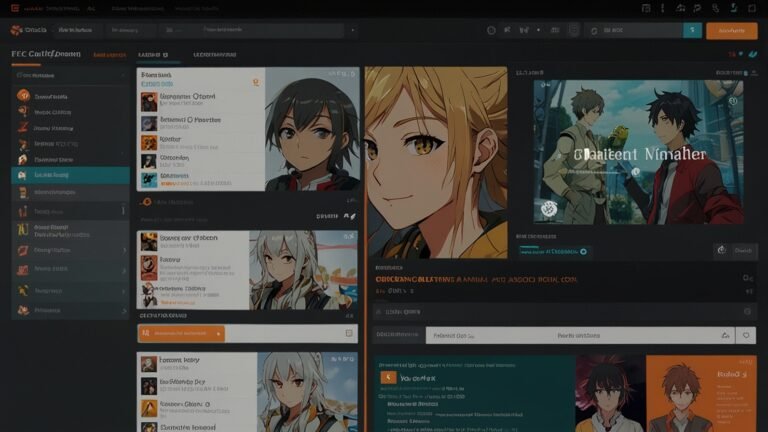Viewport: 768px width, 432px height.
Task: Click the wide light input bar above the teal panel
Action: (x=580, y=336)
